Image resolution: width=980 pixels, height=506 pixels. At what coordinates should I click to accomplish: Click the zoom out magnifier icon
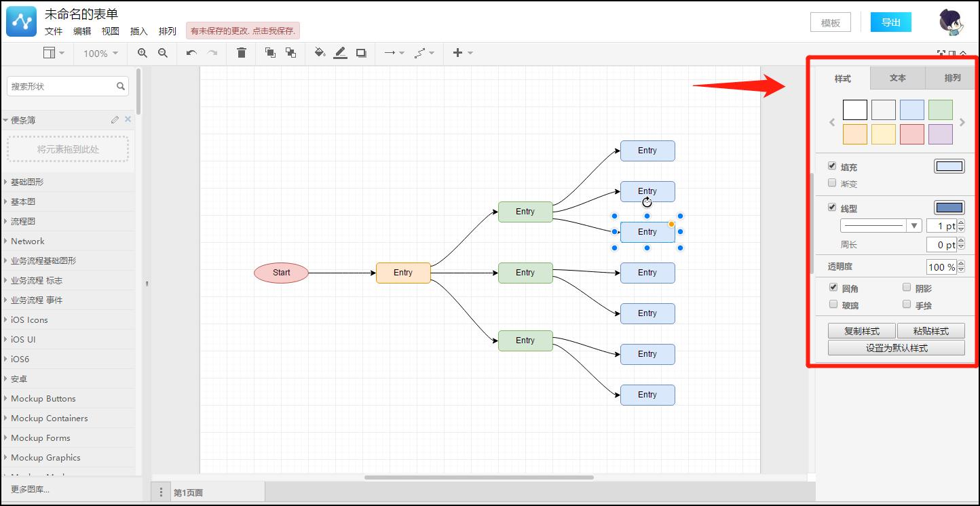(x=163, y=53)
